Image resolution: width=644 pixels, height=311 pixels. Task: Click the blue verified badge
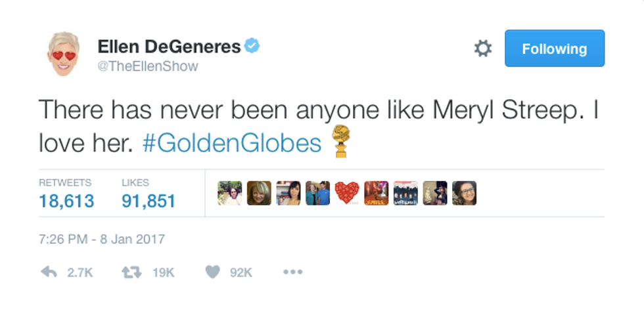tap(252, 46)
